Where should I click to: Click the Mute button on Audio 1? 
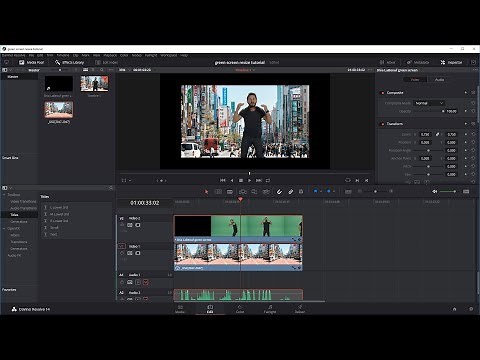(146, 283)
